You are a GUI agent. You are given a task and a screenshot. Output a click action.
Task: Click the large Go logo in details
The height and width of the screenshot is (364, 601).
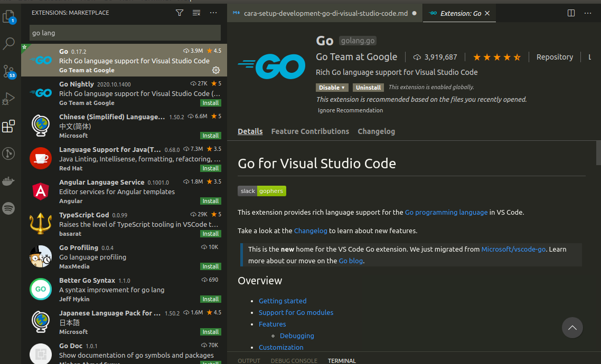(272, 66)
